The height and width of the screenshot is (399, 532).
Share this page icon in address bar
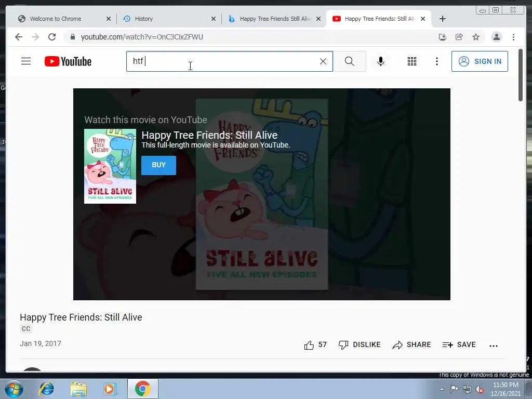[x=459, y=37]
